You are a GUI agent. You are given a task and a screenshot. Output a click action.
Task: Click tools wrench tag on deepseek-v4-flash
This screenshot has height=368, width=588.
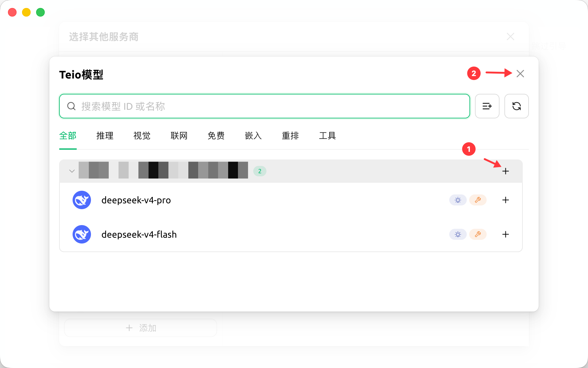478,234
